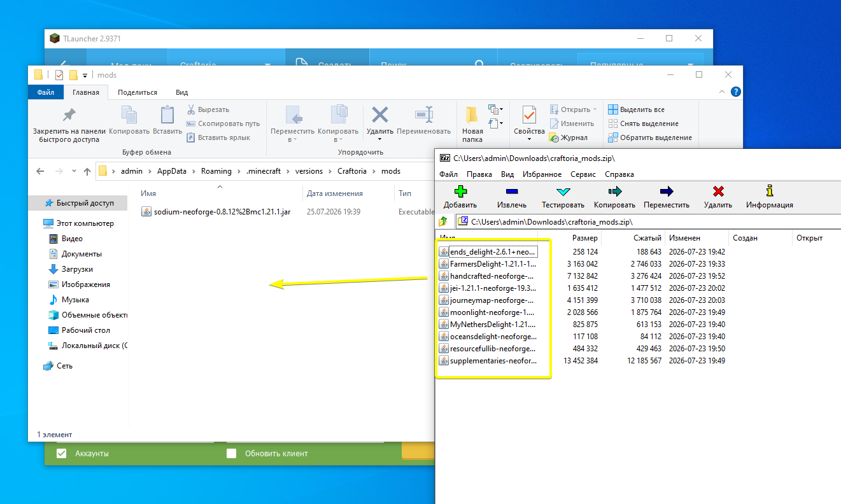
Task: Click Снять выделение in the Explorer ribbon
Action: coord(643,123)
